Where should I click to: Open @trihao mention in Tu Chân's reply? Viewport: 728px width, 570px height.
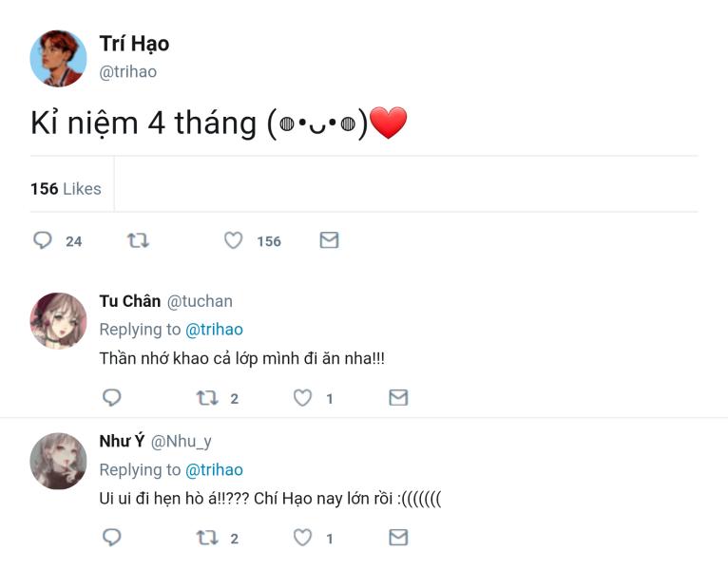click(214, 330)
